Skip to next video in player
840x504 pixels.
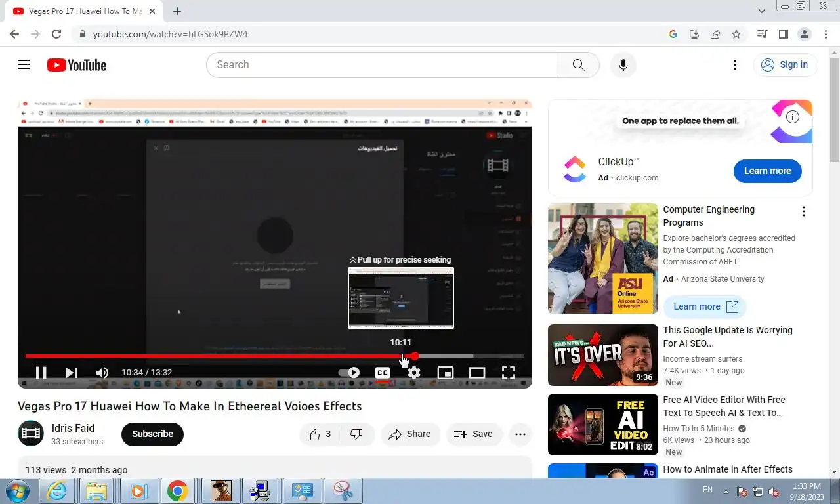coord(72,373)
